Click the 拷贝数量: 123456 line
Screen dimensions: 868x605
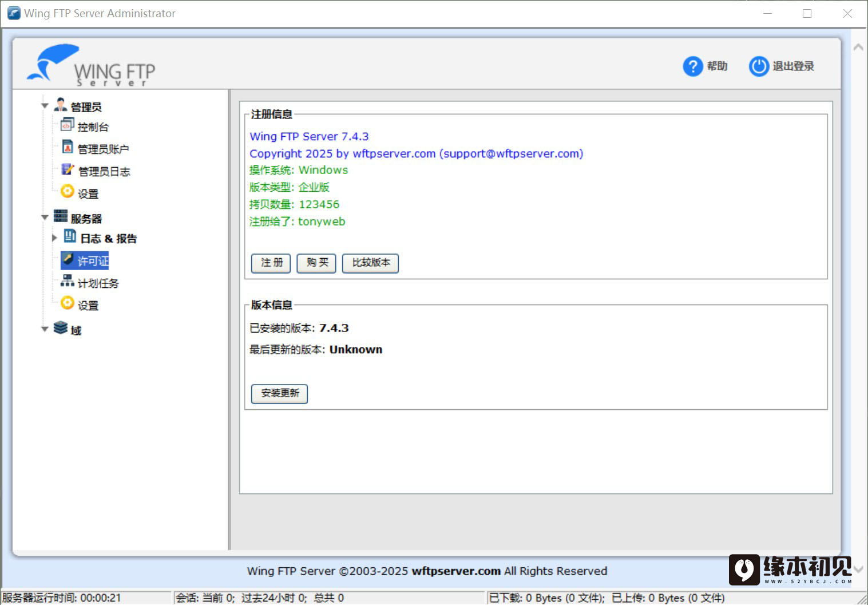tap(295, 205)
